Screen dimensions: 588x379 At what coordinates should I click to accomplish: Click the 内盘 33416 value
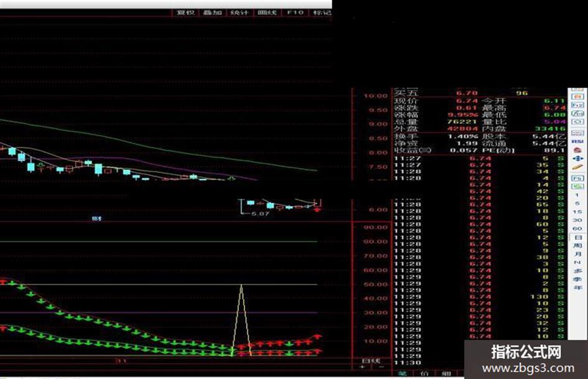tap(551, 129)
